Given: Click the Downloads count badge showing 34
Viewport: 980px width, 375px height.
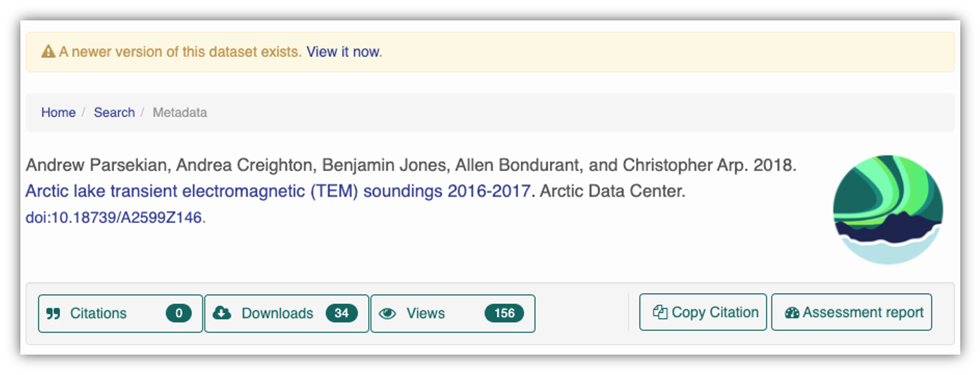Looking at the screenshot, I should 341,314.
